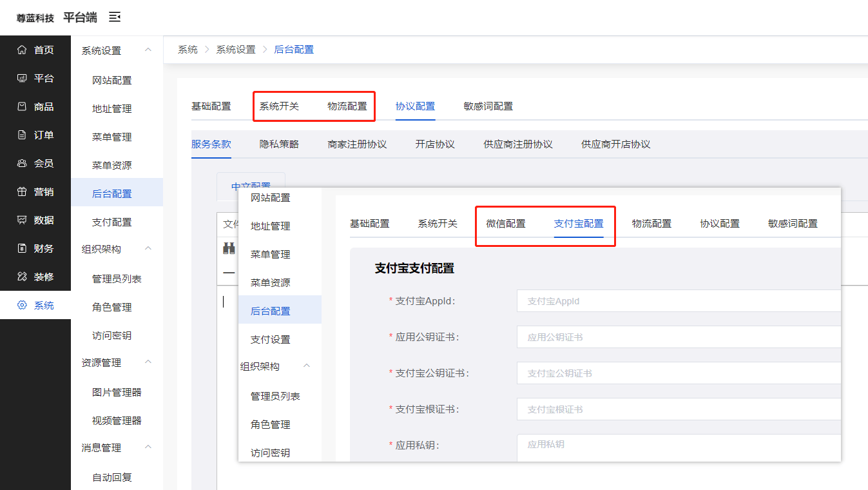The image size is (868, 490).
Task: Select the 供应商注册协议 sub-tab
Action: (x=518, y=144)
